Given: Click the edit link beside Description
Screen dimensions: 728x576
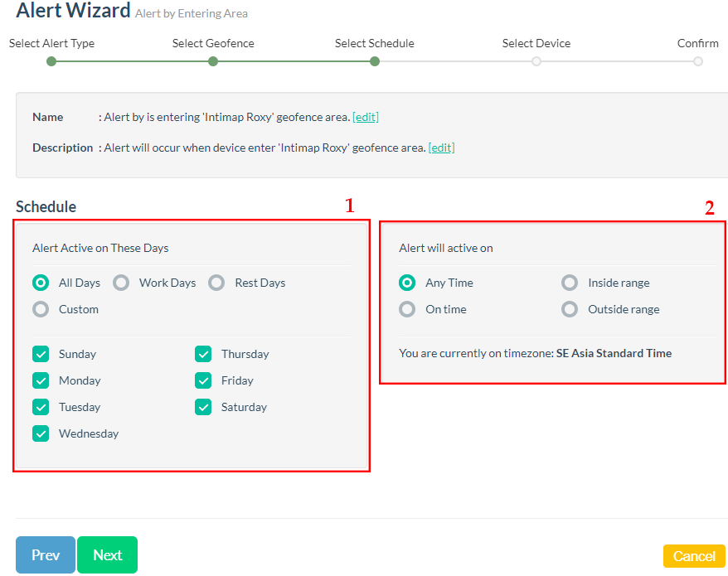Looking at the screenshot, I should (x=441, y=148).
